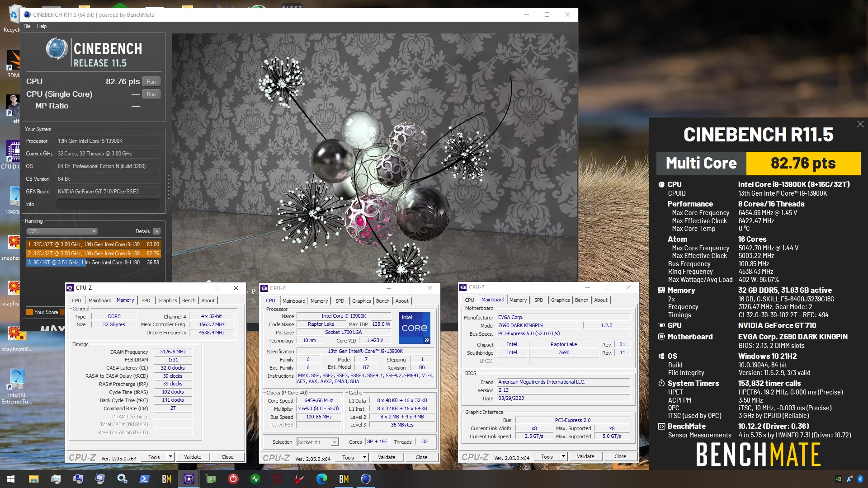Image resolution: width=868 pixels, height=488 pixels.
Task: Open the NVIDIA tray icon
Action: [839, 479]
